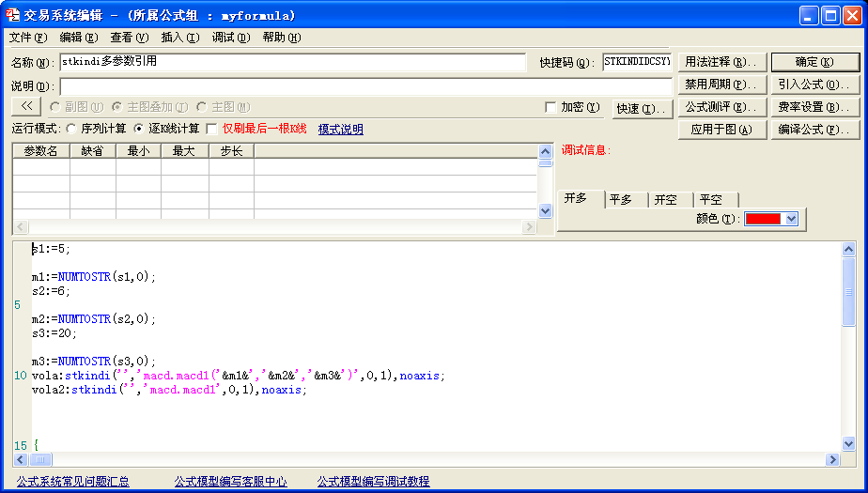This screenshot has height=493, width=868.
Task: Toggle 仅刷最后一根K线 checkbox
Action: tap(211, 129)
